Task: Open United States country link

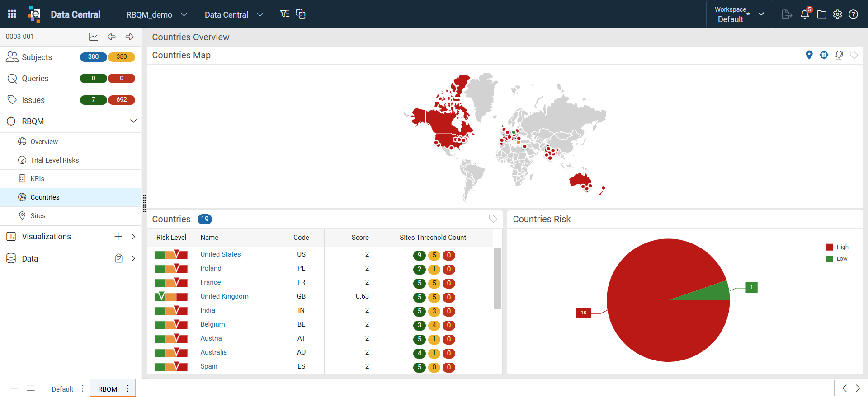Action: 221,254
